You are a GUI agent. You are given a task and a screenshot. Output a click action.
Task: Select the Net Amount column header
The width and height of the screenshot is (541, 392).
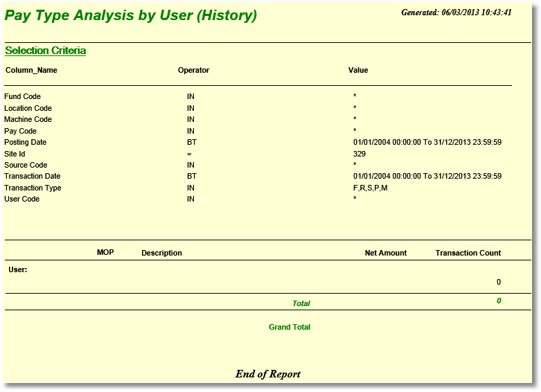(x=386, y=253)
